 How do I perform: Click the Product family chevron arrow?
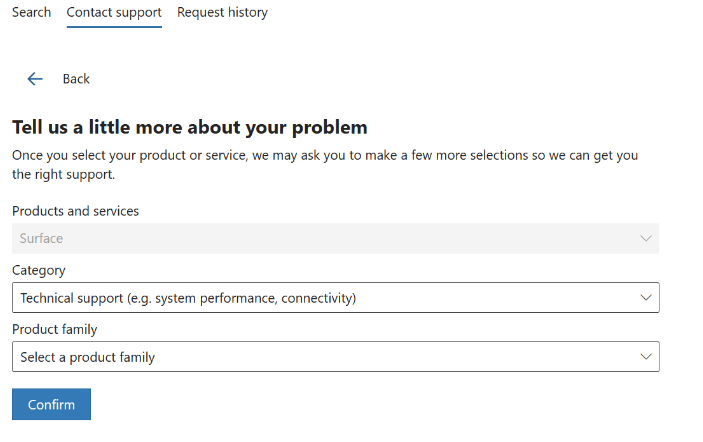[x=646, y=356]
